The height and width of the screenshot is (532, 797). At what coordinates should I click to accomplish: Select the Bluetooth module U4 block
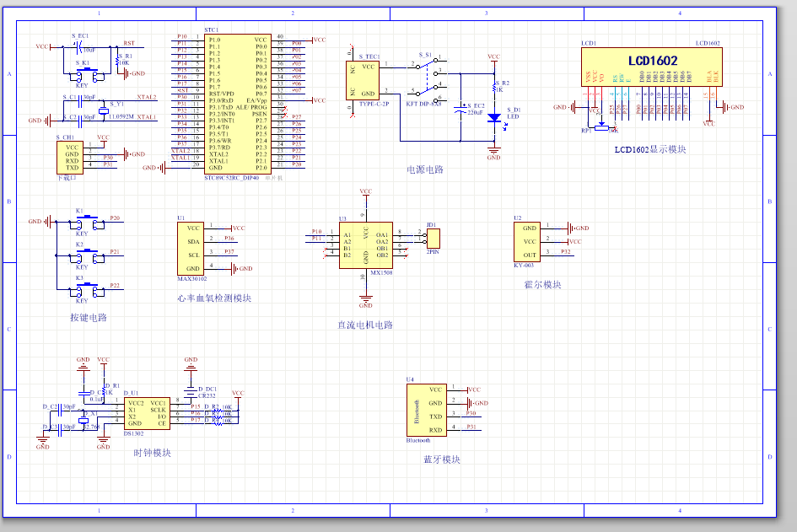425,410
